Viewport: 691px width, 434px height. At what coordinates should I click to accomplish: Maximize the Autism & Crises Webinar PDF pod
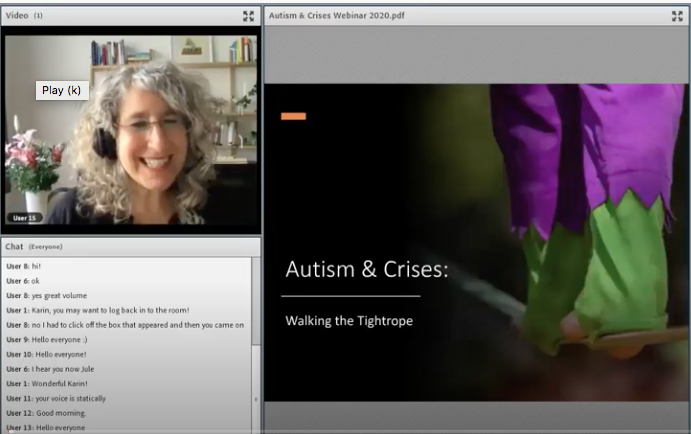677,16
